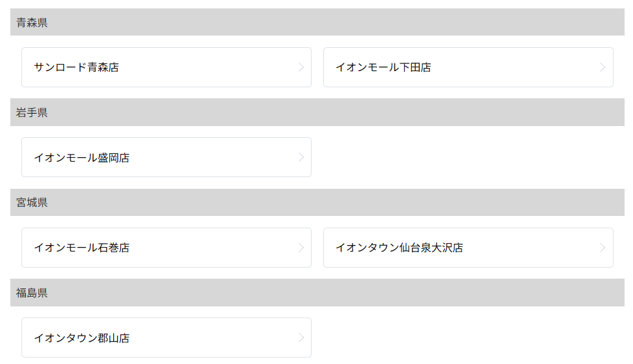Hit the arrow icon on イオンタウン郡山店
The width and height of the screenshot is (633, 364).
point(301,337)
